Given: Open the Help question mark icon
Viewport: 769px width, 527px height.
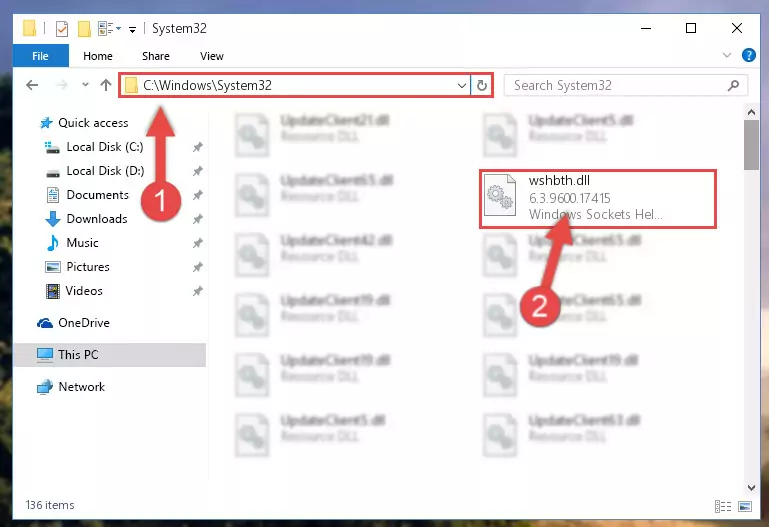Looking at the screenshot, I should tap(748, 55).
